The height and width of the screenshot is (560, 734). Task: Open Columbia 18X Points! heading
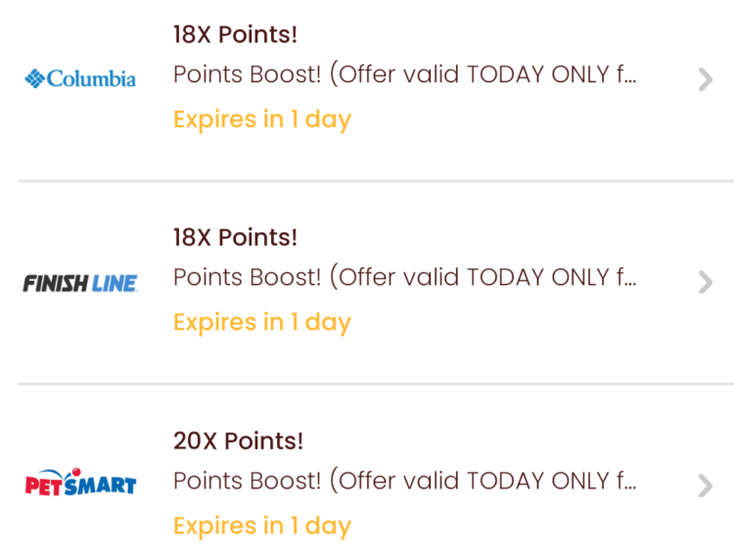(235, 34)
